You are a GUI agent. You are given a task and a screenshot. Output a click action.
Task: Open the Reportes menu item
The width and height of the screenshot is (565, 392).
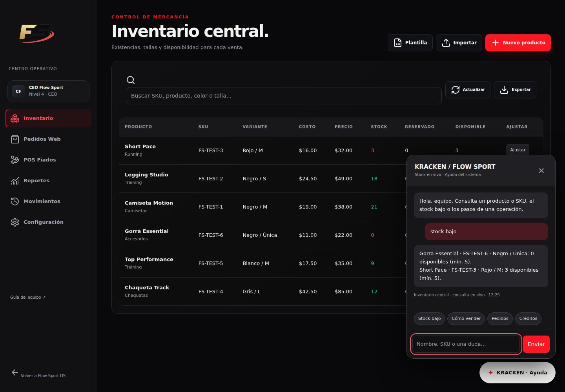coord(49,181)
